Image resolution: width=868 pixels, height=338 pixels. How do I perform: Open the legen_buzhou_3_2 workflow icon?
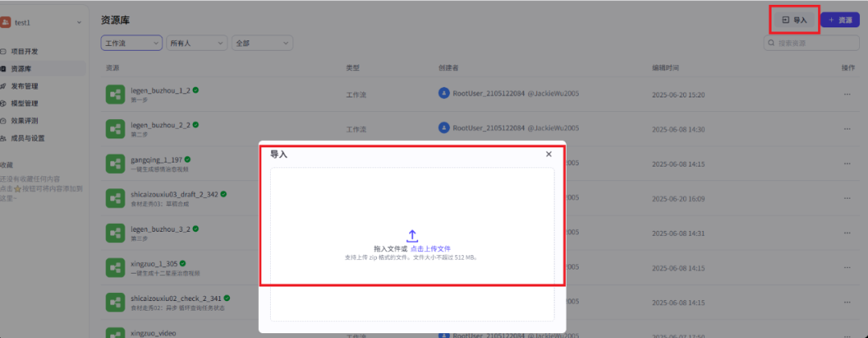coord(115,233)
